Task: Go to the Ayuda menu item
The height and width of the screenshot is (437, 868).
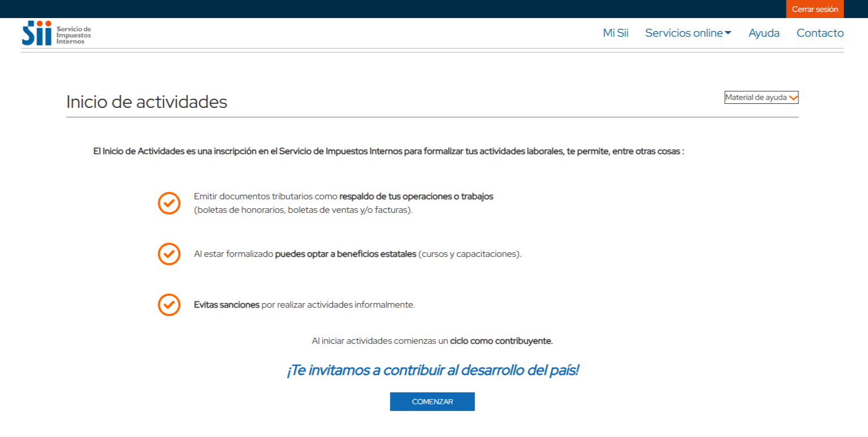Action: click(x=763, y=33)
